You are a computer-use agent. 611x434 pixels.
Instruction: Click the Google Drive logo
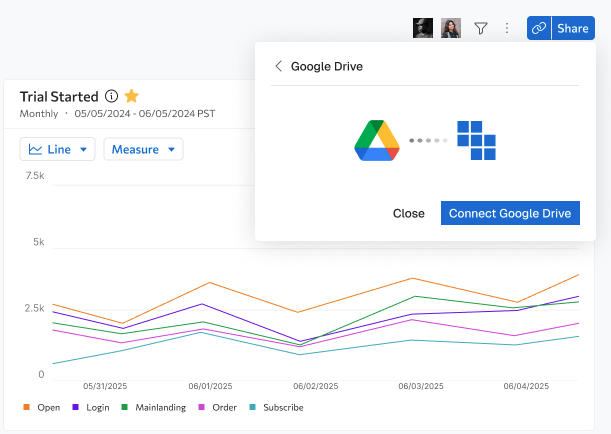377,141
